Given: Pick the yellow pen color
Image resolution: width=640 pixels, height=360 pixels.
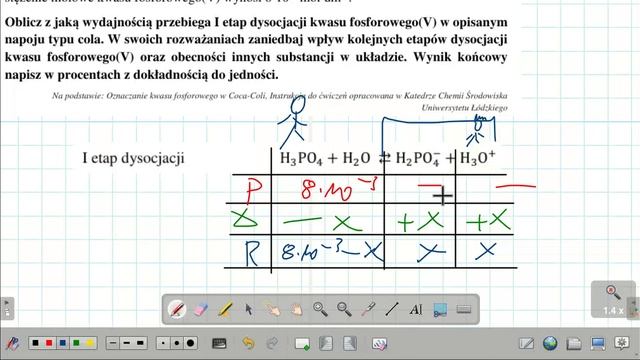Looking at the screenshot, I should [x=89, y=343].
